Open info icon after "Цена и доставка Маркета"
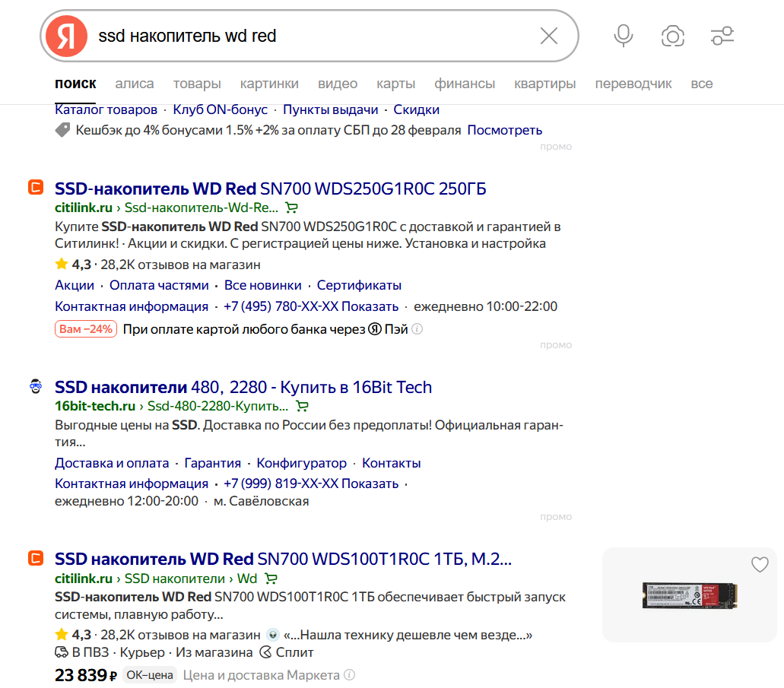 pos(350,675)
